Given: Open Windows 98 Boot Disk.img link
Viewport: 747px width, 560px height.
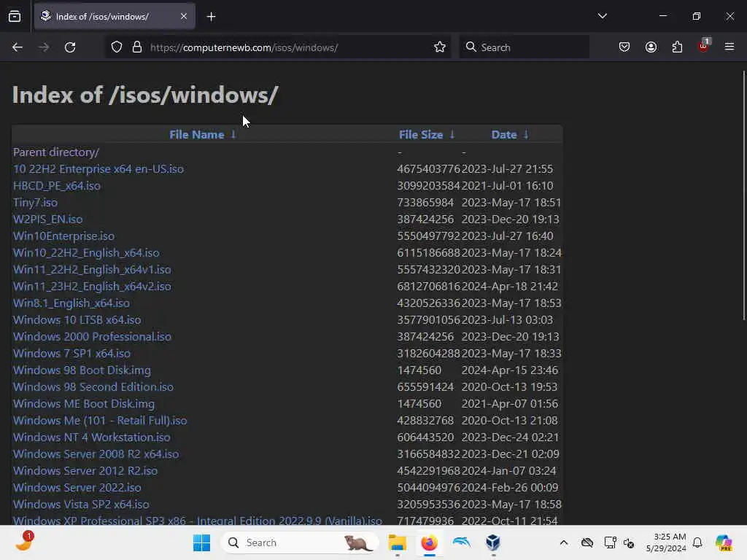Looking at the screenshot, I should [x=82, y=370].
